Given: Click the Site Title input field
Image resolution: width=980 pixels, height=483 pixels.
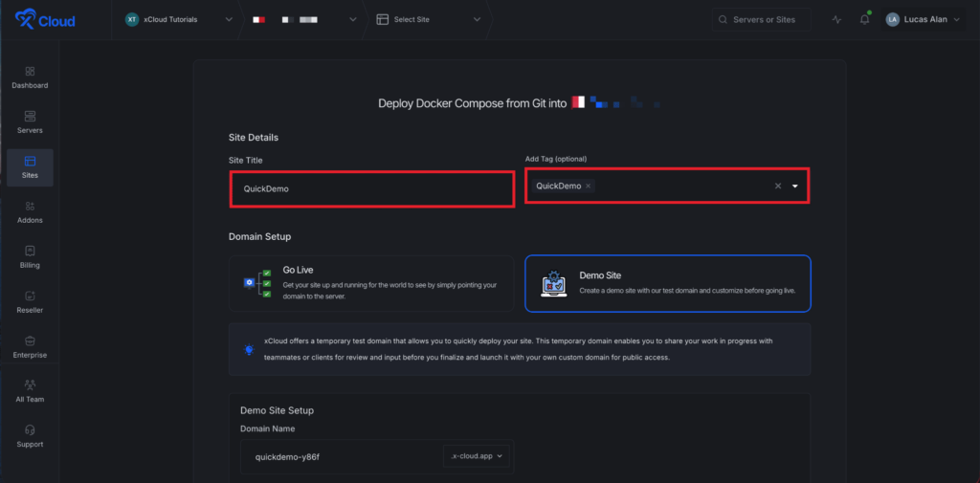Looking at the screenshot, I should click(x=371, y=188).
